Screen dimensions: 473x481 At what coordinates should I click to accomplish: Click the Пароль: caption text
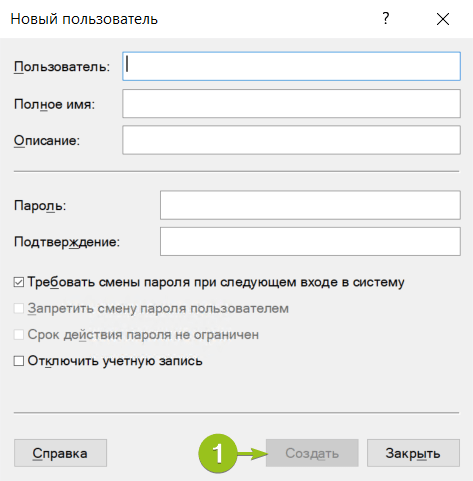pyautogui.click(x=40, y=206)
